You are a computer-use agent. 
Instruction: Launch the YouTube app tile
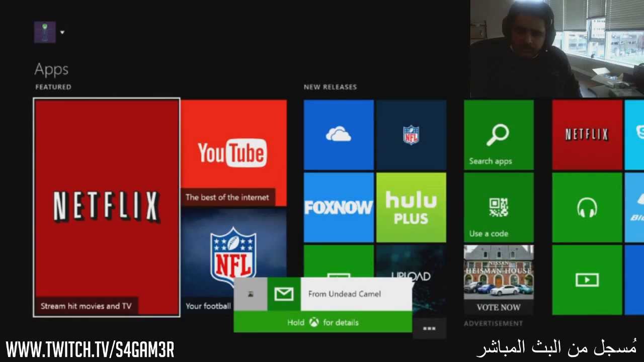tap(234, 153)
